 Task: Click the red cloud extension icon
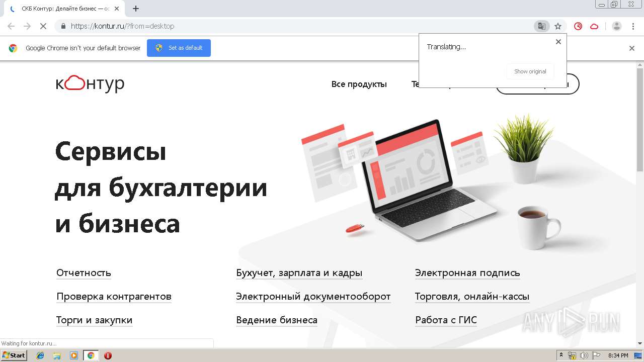coord(594,26)
